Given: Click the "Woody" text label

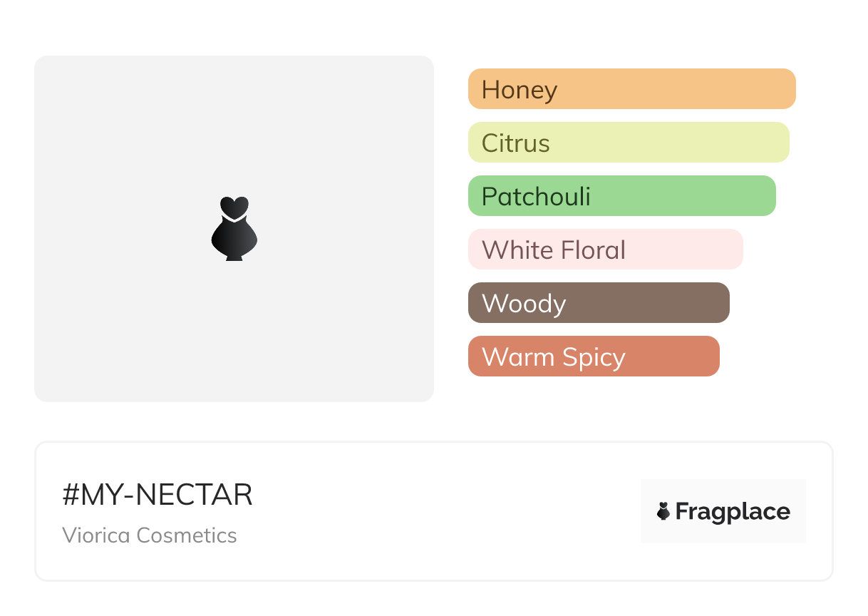Looking at the screenshot, I should coord(524,304).
